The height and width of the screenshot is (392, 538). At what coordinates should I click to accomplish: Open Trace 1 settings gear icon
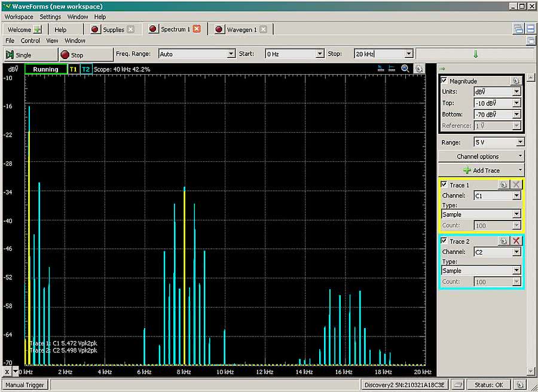click(x=503, y=185)
